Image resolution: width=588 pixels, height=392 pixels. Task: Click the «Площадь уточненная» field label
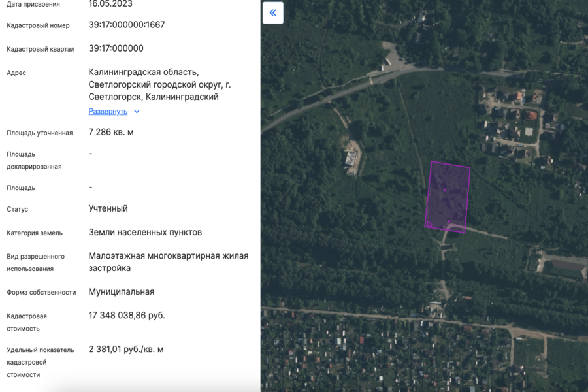[x=40, y=133]
